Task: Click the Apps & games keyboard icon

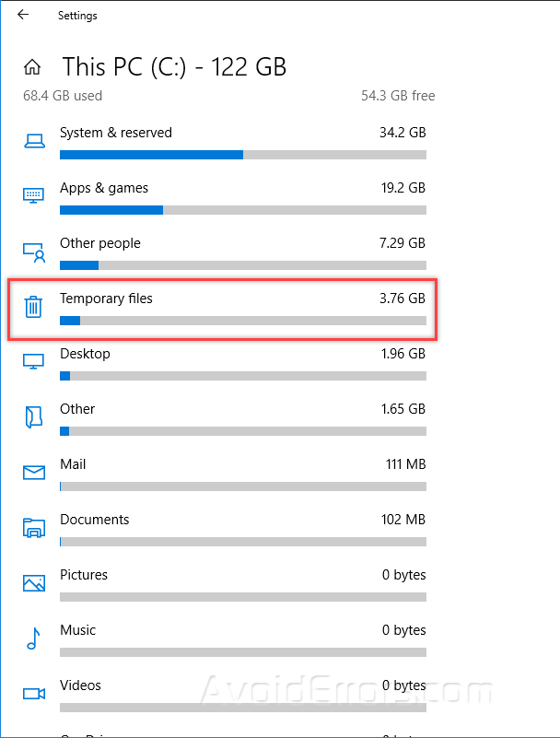Action: coord(34,195)
